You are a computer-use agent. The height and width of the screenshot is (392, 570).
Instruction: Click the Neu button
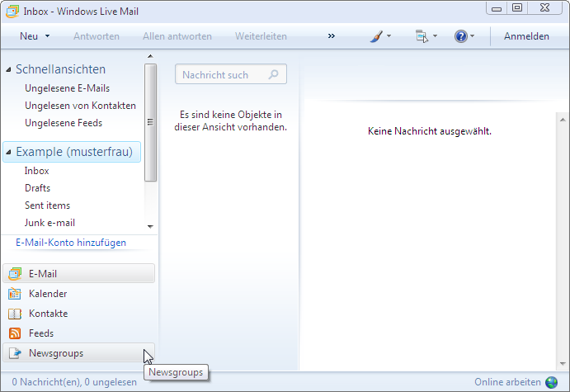click(x=29, y=36)
